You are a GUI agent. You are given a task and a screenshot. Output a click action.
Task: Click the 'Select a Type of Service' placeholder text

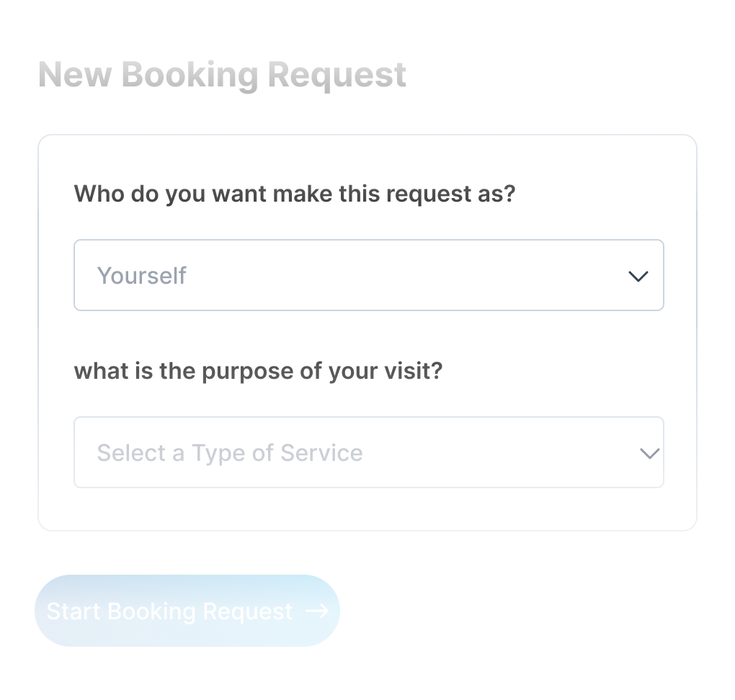tap(230, 453)
